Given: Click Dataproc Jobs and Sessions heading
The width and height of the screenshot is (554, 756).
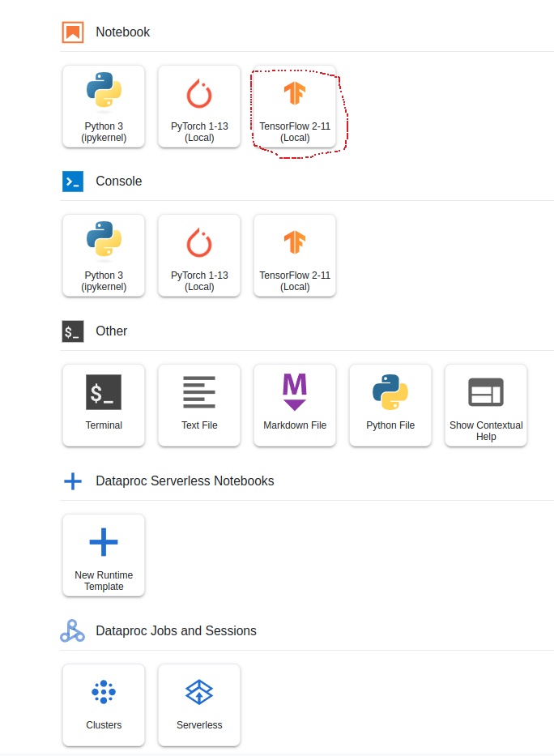Looking at the screenshot, I should (x=176, y=630).
